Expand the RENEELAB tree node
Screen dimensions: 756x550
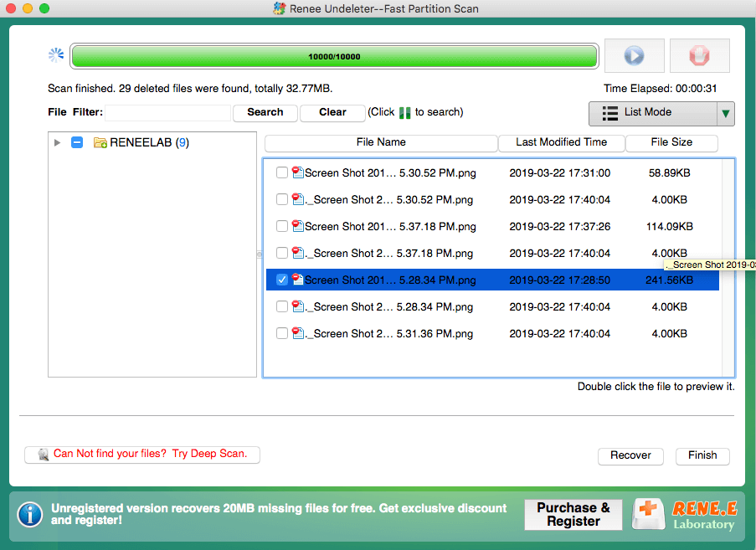58,142
